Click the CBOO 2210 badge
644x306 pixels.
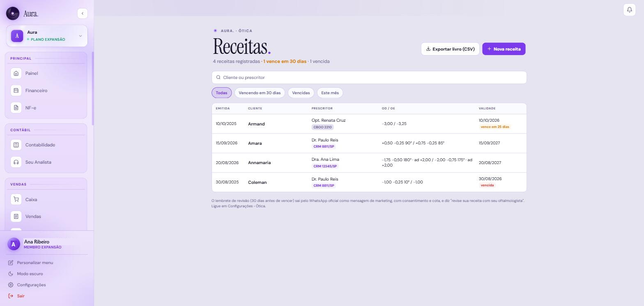click(x=322, y=127)
